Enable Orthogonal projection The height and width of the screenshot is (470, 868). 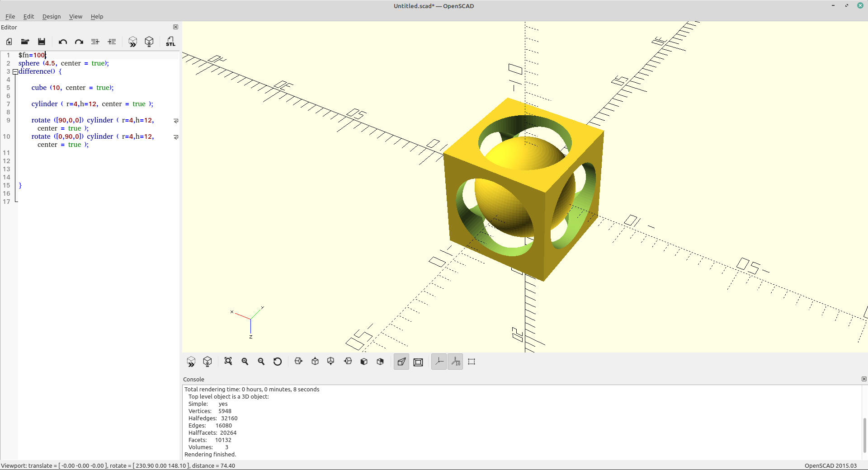(418, 362)
